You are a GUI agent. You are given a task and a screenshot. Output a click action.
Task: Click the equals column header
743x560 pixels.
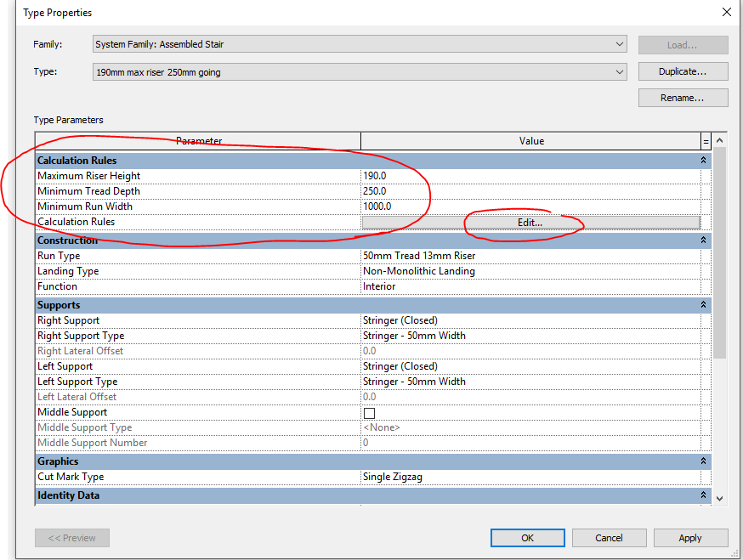point(706,141)
